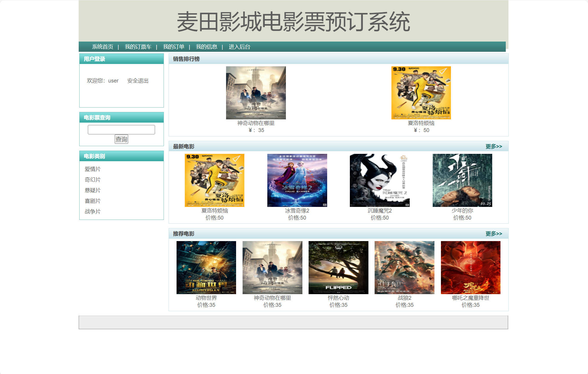Select the 战争片 category
This screenshot has width=588, height=374.
point(92,211)
